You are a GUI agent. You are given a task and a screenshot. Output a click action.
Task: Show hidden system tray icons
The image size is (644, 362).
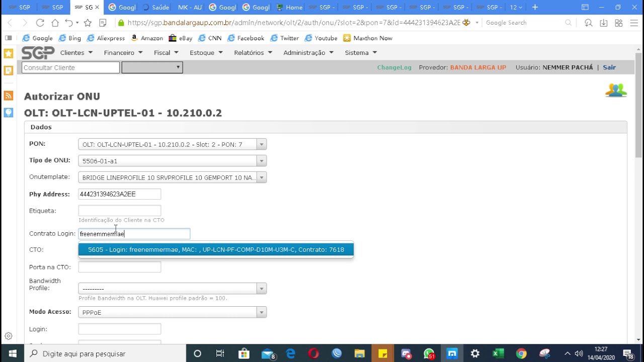point(567,353)
